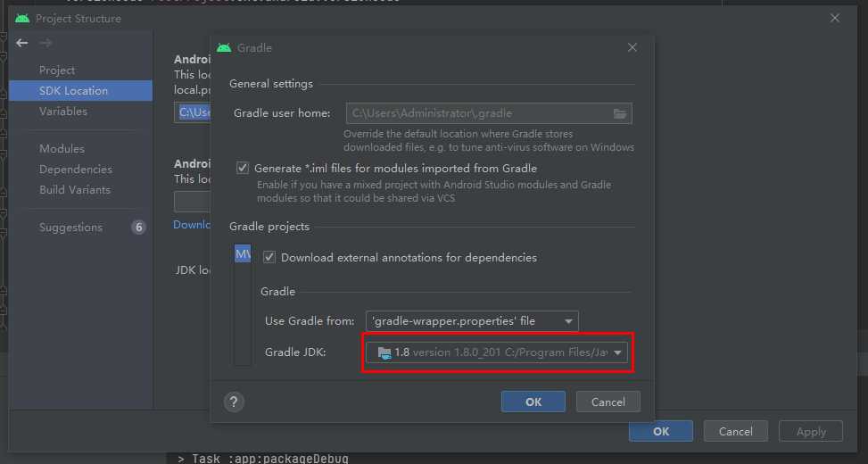Click OK in Project Structure window

click(661, 431)
